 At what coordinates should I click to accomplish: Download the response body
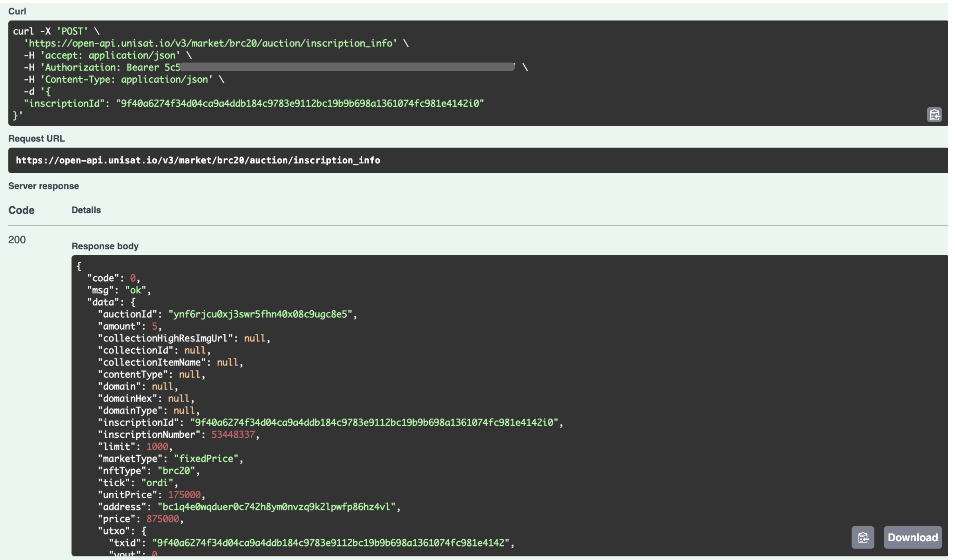coord(912,537)
